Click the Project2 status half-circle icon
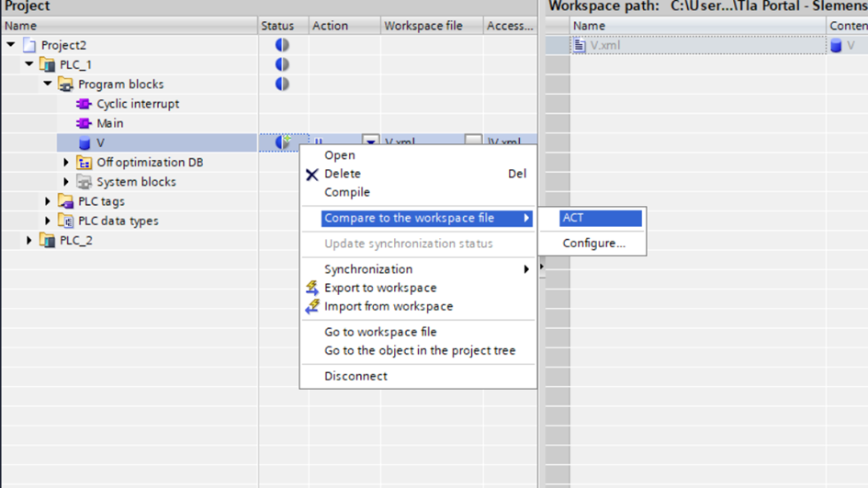Screen dimensions: 868x488 pyautogui.click(x=282, y=45)
